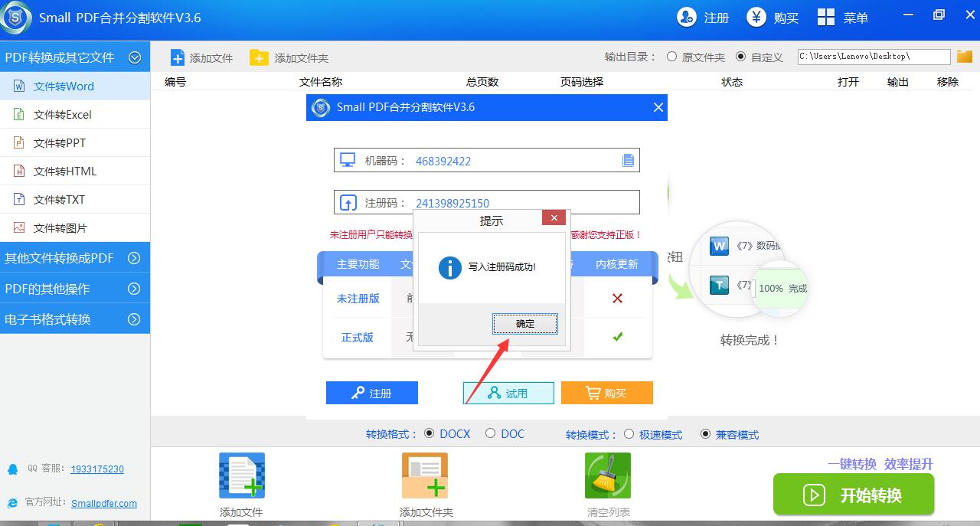Click the large 添加文件夹 icon at the bottom

425,475
